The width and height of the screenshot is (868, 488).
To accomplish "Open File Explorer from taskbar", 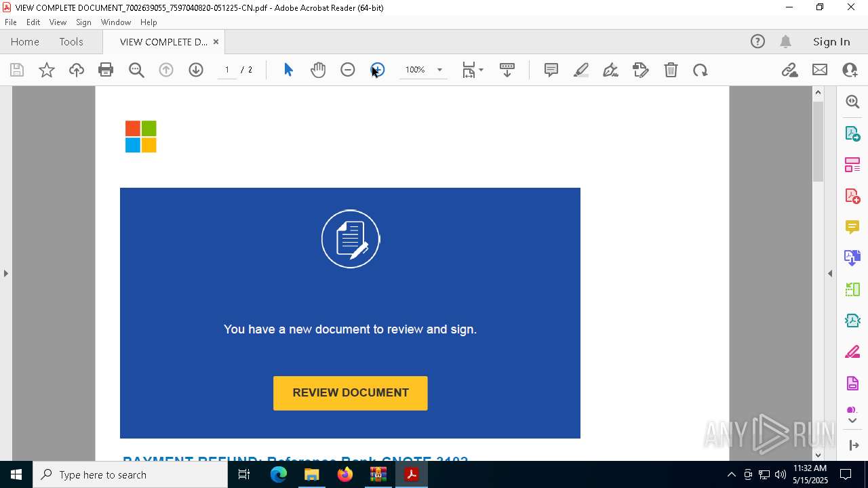I will click(x=312, y=474).
